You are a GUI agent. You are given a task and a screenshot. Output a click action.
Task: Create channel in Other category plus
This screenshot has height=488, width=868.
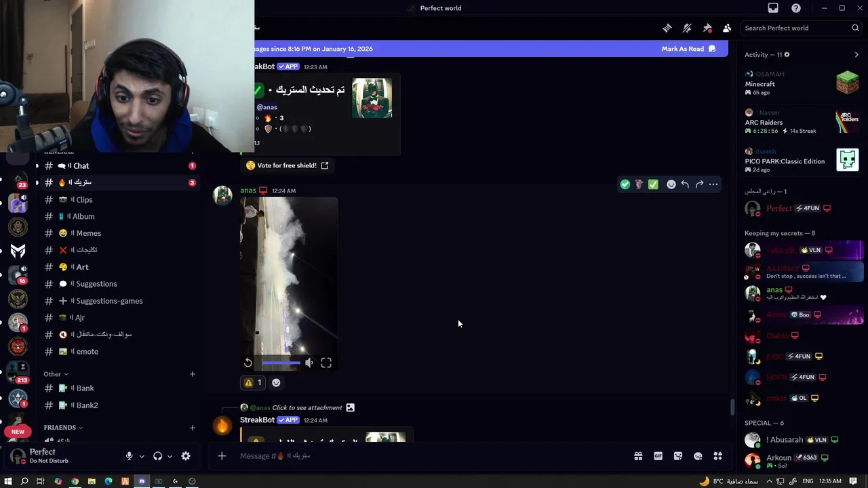click(192, 374)
